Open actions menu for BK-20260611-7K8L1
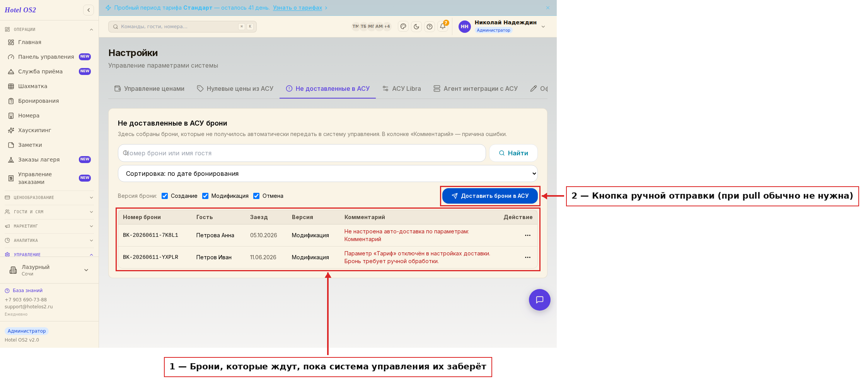 tap(528, 235)
